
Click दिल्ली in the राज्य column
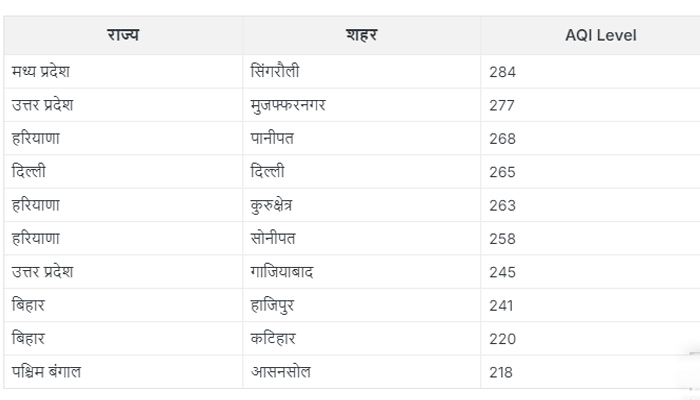point(28,172)
